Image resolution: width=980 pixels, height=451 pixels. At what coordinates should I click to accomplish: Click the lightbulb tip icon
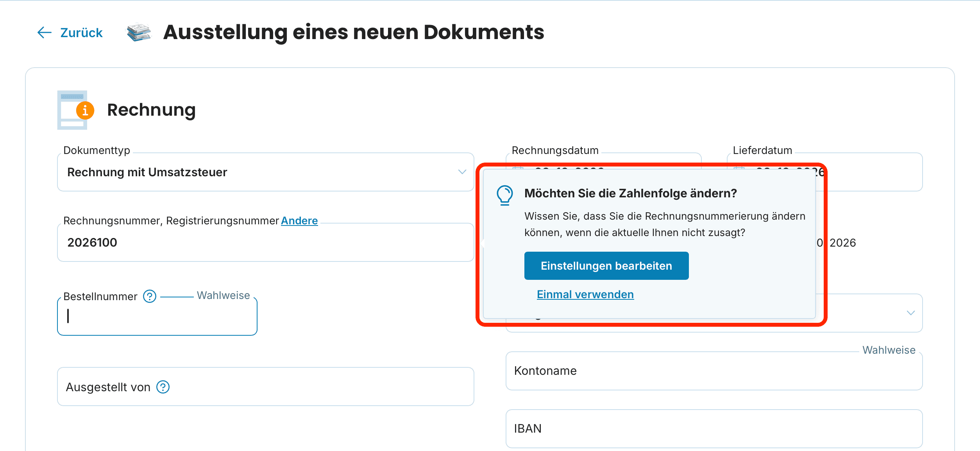(x=504, y=195)
